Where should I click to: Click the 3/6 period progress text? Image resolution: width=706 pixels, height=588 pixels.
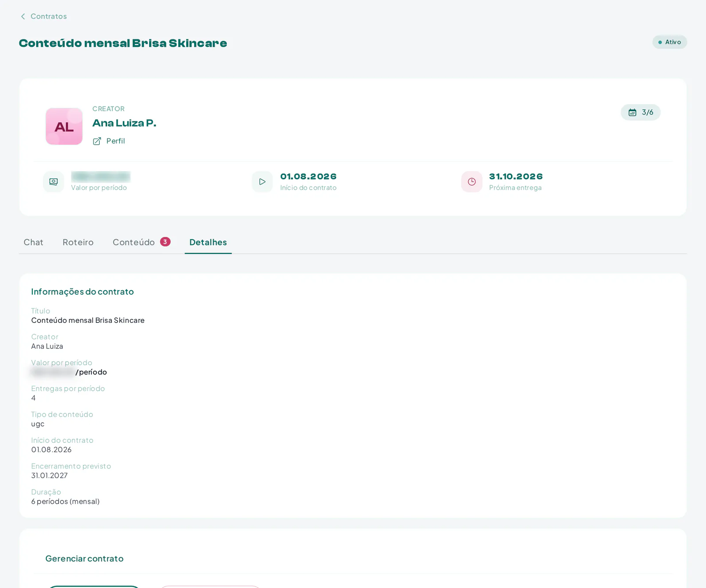[648, 112]
